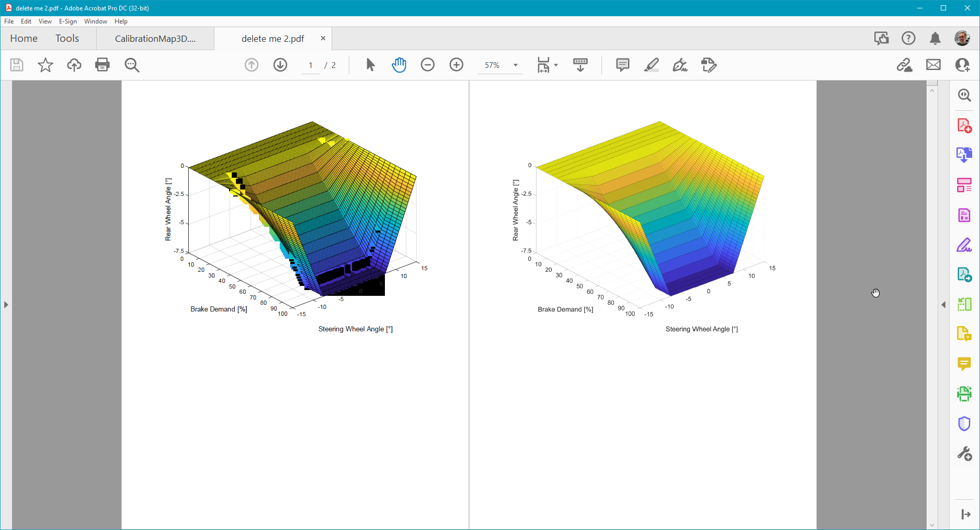Viewport: 980px width, 530px height.
Task: Star the document as a favorite
Action: click(45, 65)
